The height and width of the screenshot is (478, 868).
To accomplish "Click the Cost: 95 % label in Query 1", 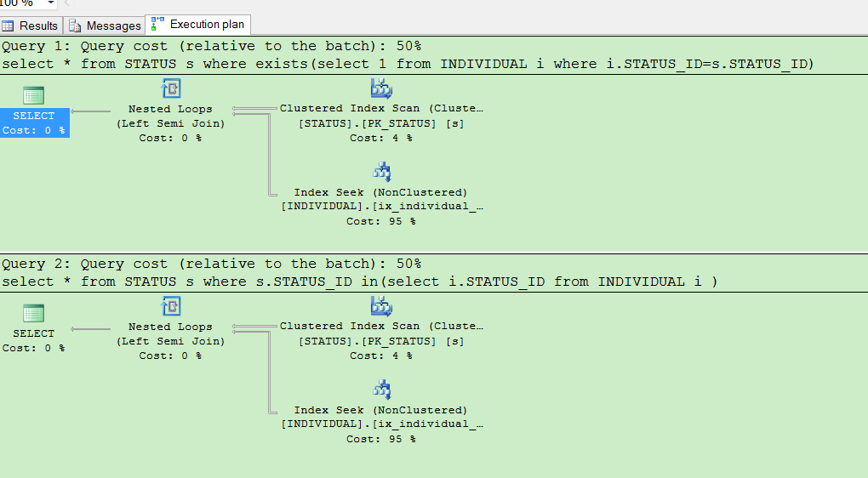I will 381,221.
